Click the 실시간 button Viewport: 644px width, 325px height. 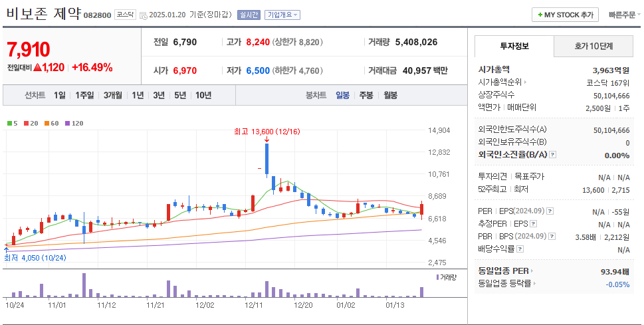pyautogui.click(x=249, y=15)
